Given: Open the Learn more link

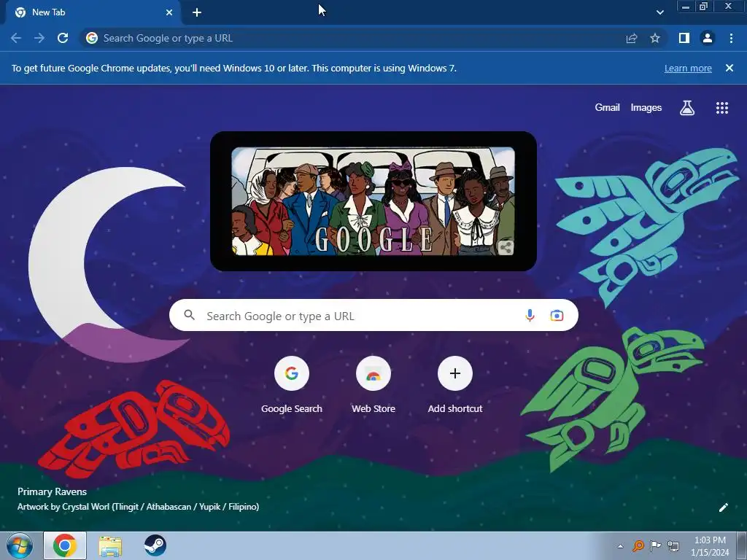Looking at the screenshot, I should click(688, 68).
